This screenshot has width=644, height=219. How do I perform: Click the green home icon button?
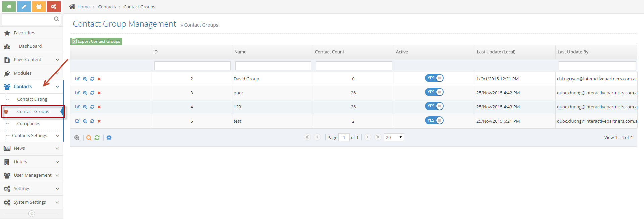click(9, 7)
